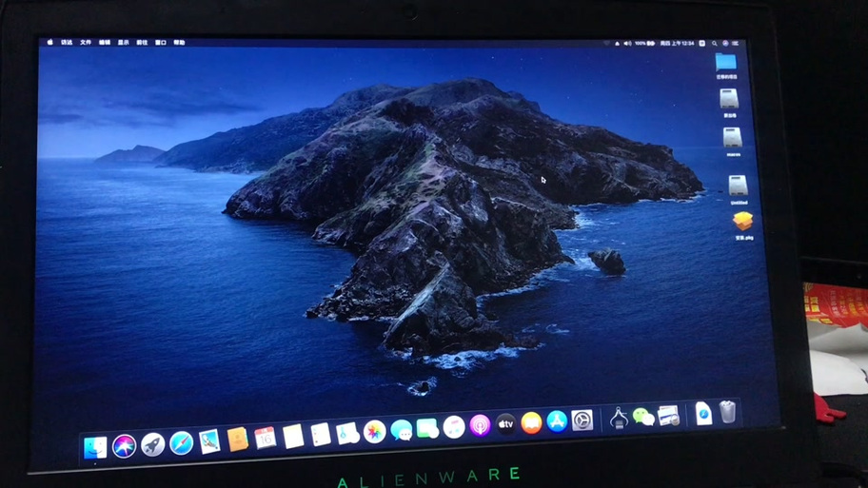Open the 文件 (File) menu

(86, 42)
